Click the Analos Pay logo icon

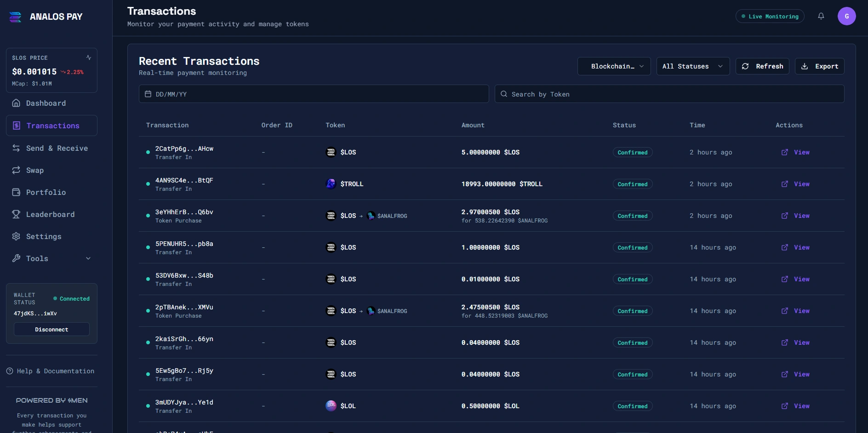point(16,17)
